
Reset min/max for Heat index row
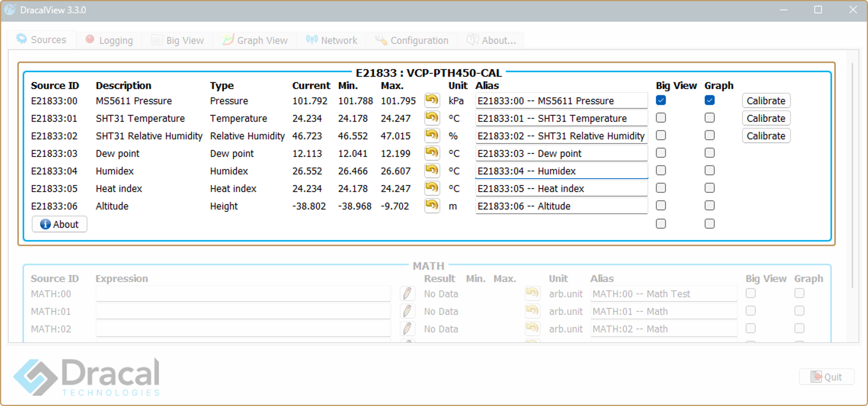(x=432, y=188)
